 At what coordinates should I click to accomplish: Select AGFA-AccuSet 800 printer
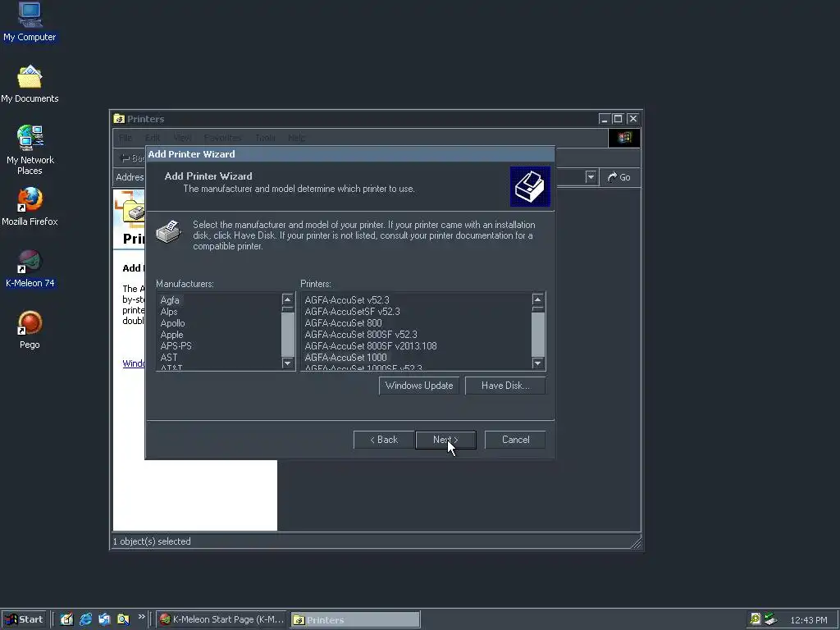[x=344, y=323]
